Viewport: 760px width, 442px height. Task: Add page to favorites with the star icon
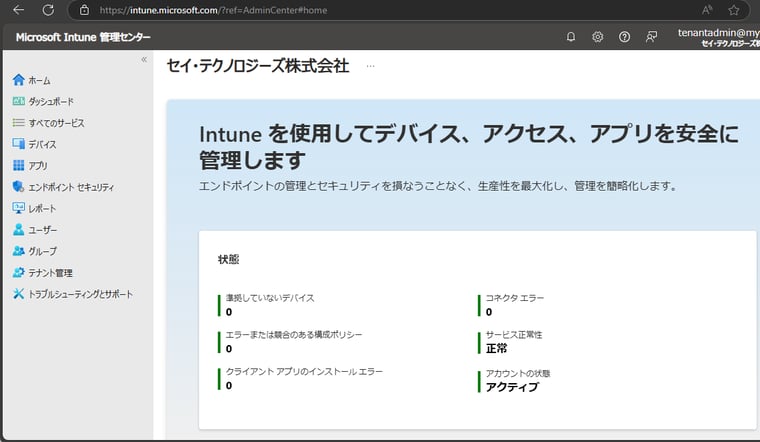(734, 10)
